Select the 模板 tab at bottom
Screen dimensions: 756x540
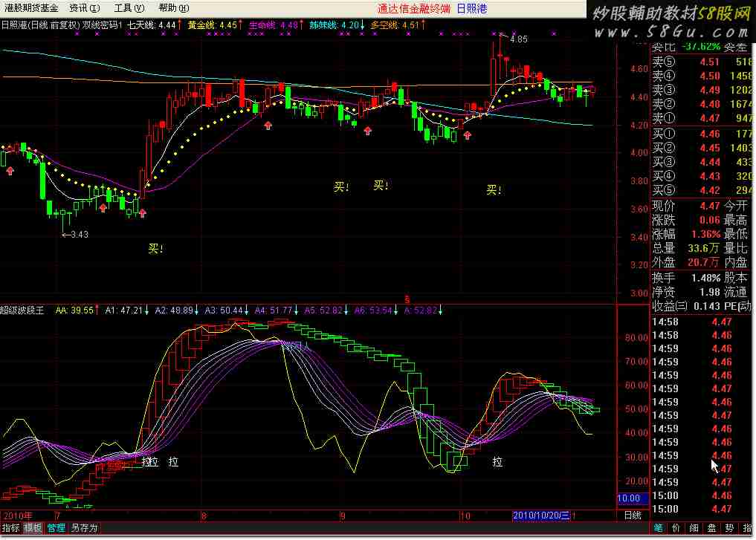click(x=33, y=528)
